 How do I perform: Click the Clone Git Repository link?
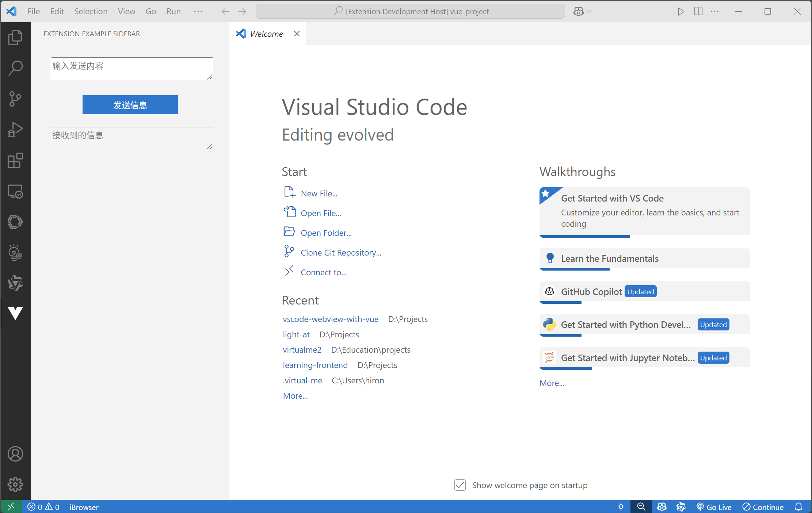pos(340,253)
